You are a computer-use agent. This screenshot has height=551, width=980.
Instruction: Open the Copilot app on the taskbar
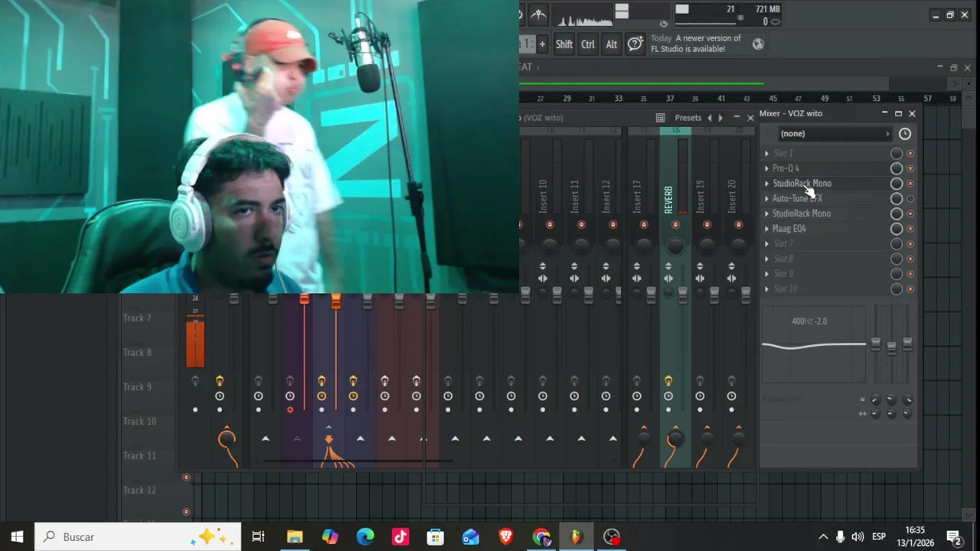pos(330,537)
